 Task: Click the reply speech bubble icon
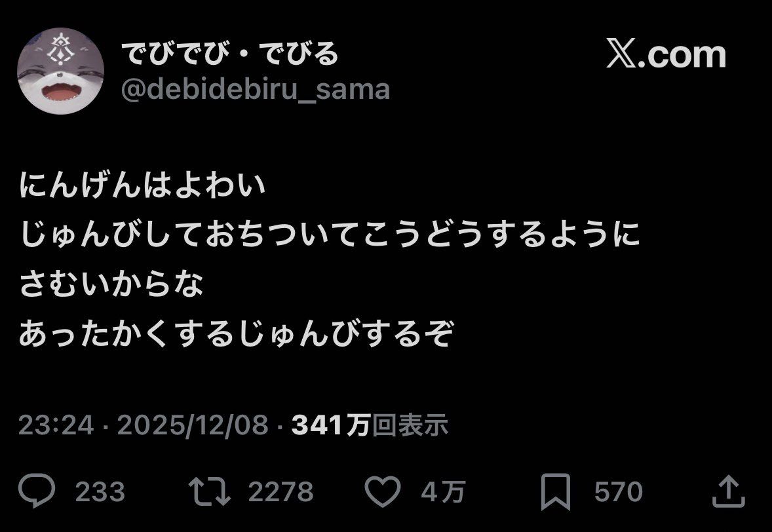point(37,491)
